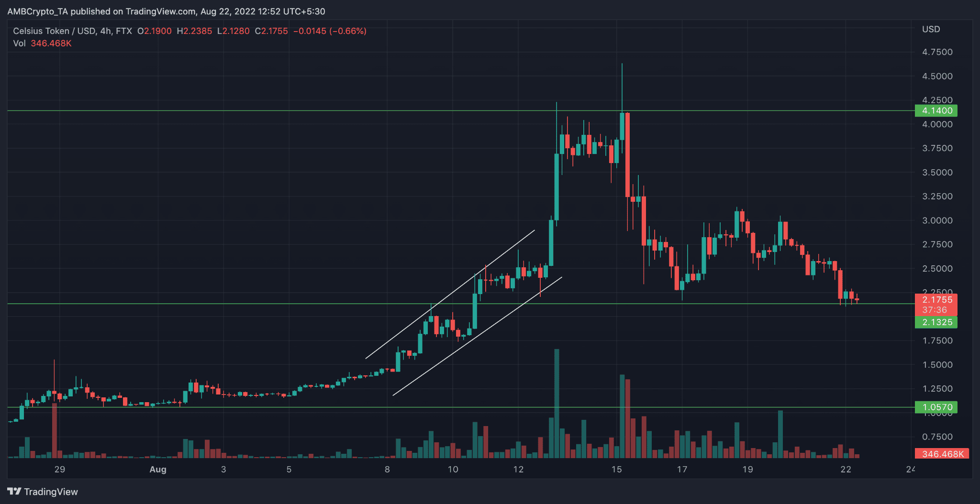
Task: Click the lower white channel trendline
Action: (477, 336)
